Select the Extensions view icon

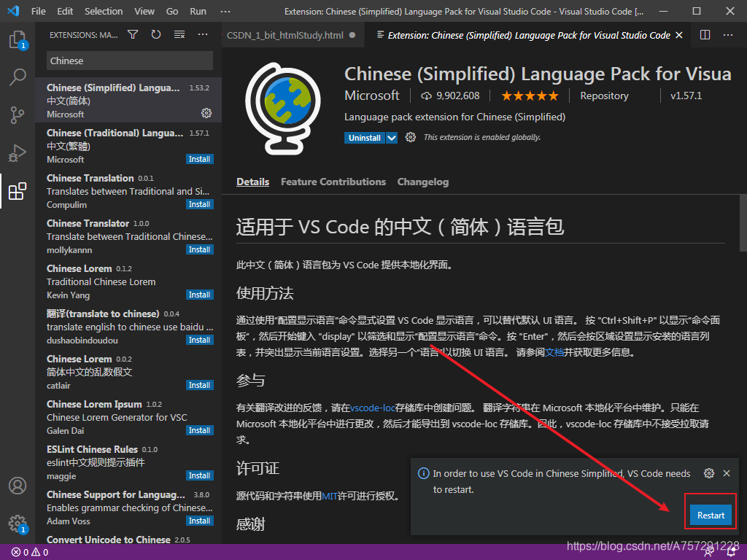click(18, 191)
